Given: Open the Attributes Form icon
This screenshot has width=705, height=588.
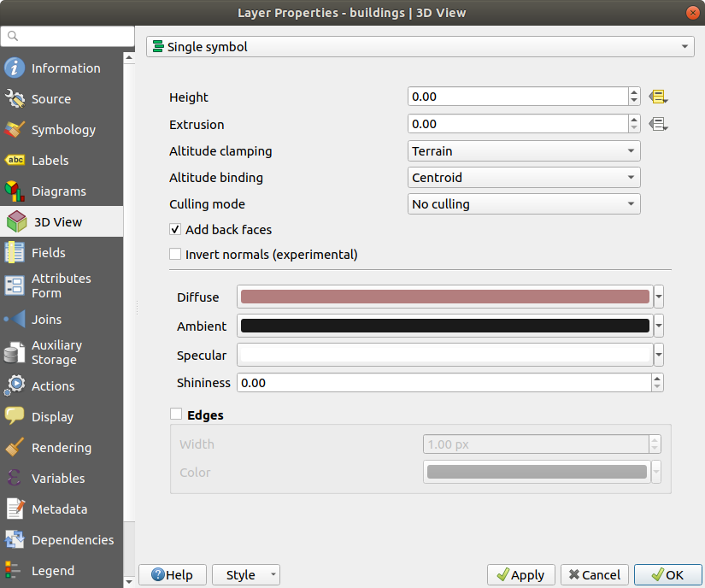Looking at the screenshot, I should pyautogui.click(x=15, y=285).
